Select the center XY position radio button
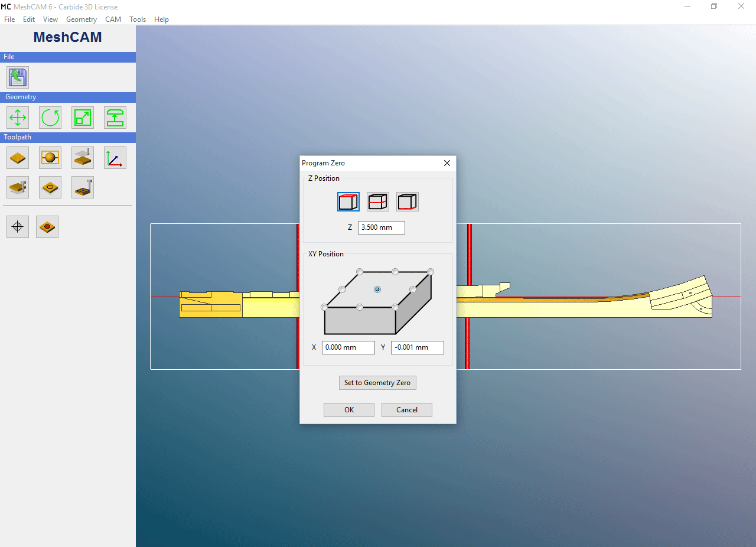 [x=377, y=289]
